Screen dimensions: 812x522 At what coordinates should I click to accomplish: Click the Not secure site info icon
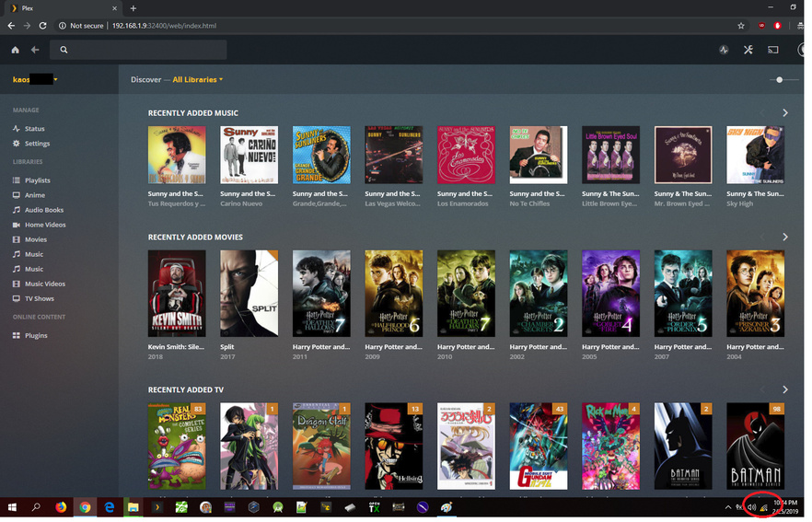63,26
